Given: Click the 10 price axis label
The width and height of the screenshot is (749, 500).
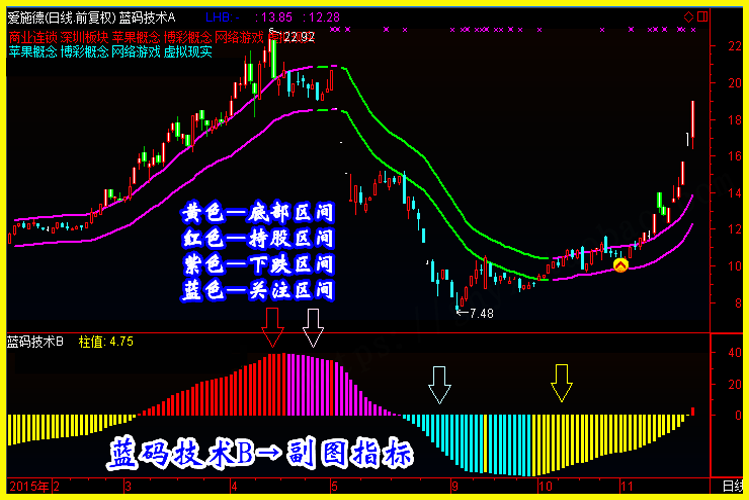Looking at the screenshot, I should [735, 266].
